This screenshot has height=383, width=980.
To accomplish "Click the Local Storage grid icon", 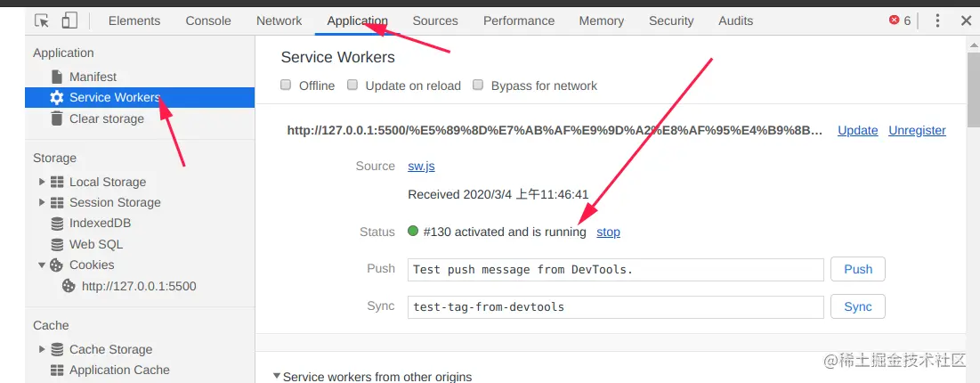I will tap(57, 182).
